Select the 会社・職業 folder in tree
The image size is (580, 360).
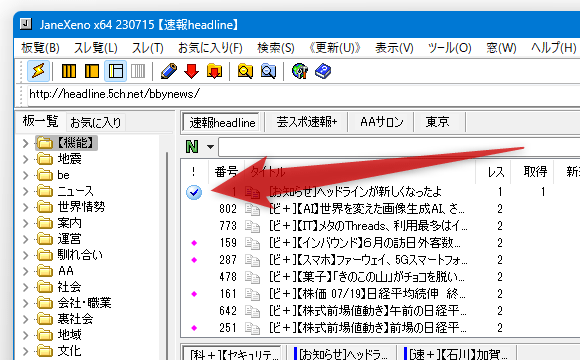tap(84, 303)
